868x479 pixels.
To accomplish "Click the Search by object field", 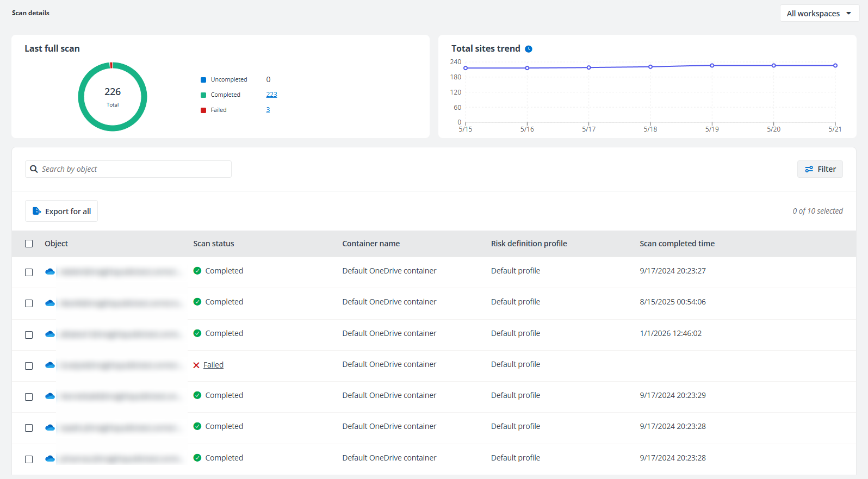I will [128, 169].
